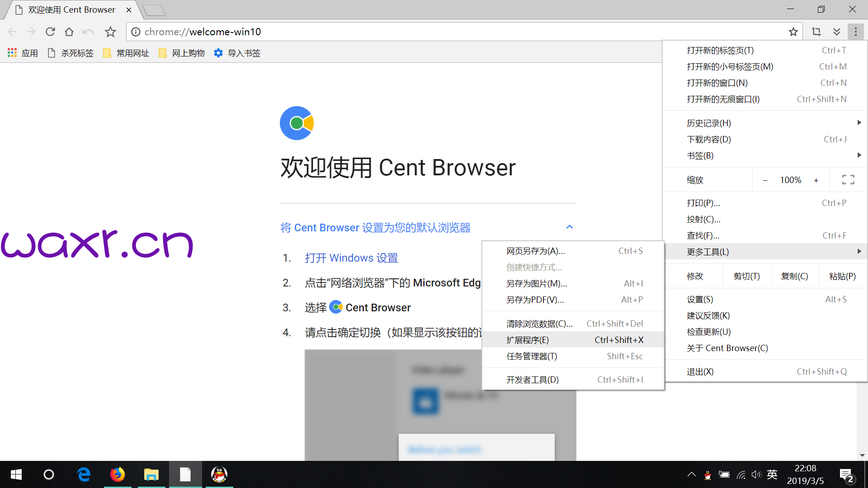Open 扩展程序(E)
Image resolution: width=868 pixels, height=488 pixels.
coord(573,340)
